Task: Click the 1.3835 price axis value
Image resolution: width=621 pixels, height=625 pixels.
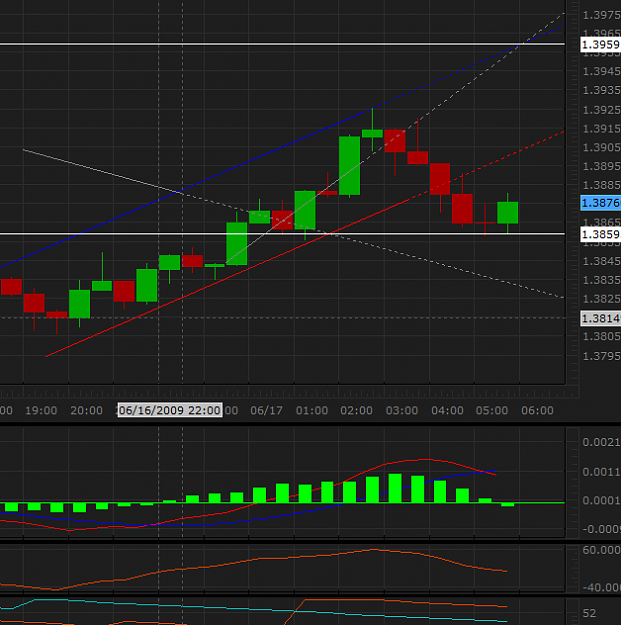Action: [601, 280]
